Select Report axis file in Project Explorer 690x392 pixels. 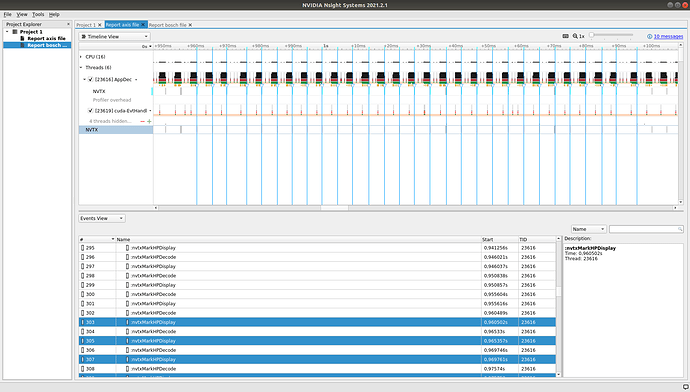point(46,39)
